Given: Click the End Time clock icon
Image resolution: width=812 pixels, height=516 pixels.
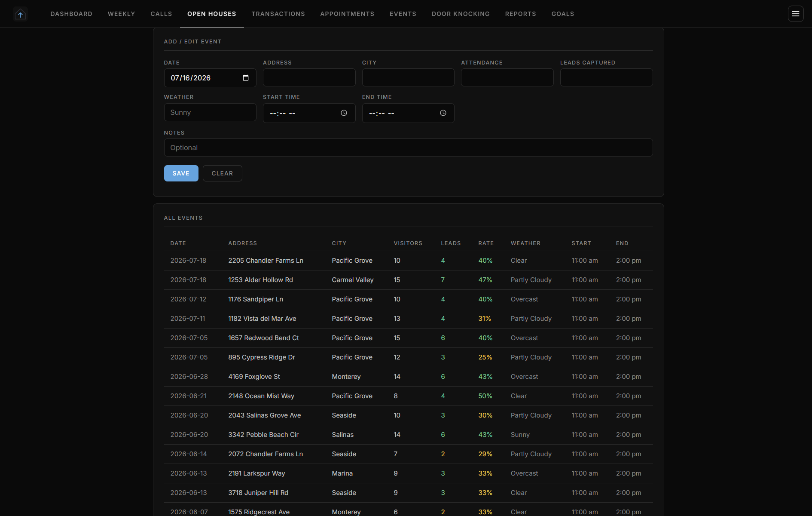Looking at the screenshot, I should coord(443,113).
